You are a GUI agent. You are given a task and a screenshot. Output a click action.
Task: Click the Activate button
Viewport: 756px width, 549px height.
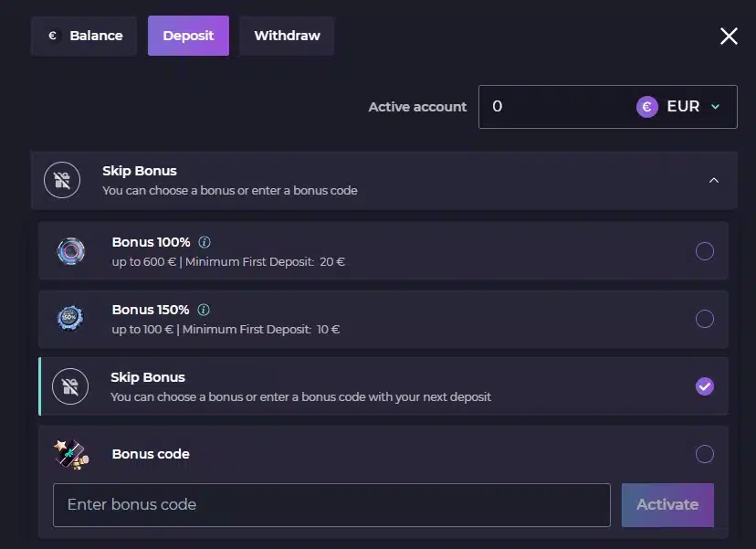coord(667,504)
